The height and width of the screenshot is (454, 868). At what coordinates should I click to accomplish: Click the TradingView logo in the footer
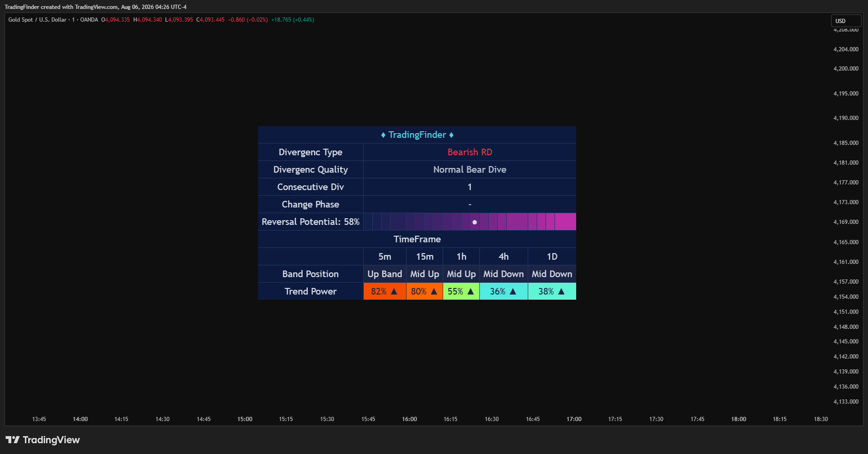pyautogui.click(x=43, y=440)
